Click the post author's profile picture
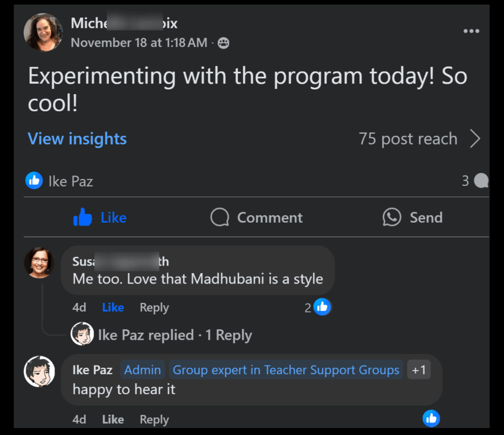 tap(43, 32)
